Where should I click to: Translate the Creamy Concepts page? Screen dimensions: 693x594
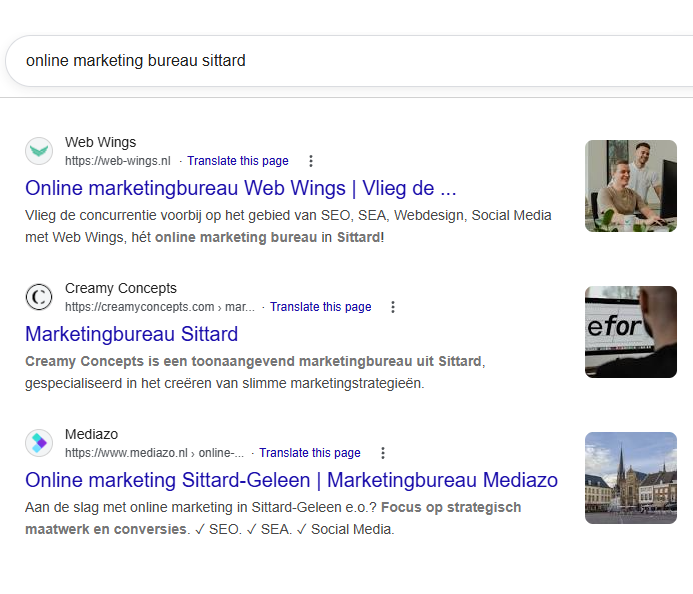pos(320,307)
